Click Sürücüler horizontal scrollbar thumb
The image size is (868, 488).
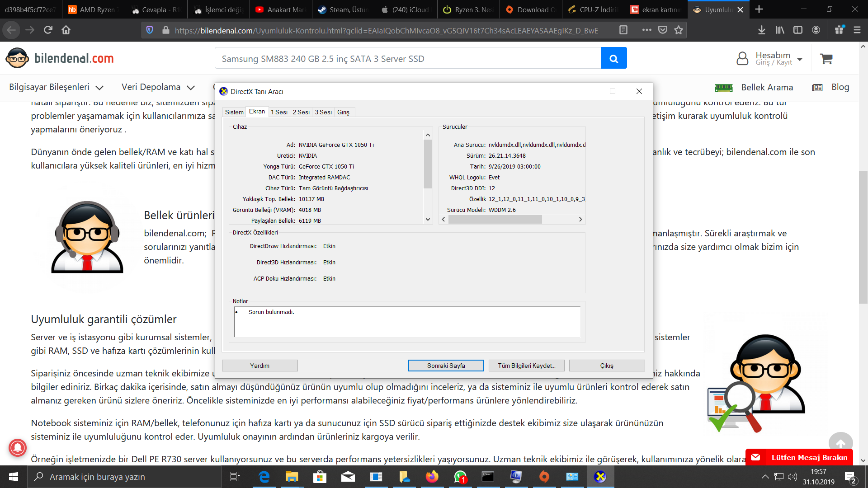click(x=495, y=220)
